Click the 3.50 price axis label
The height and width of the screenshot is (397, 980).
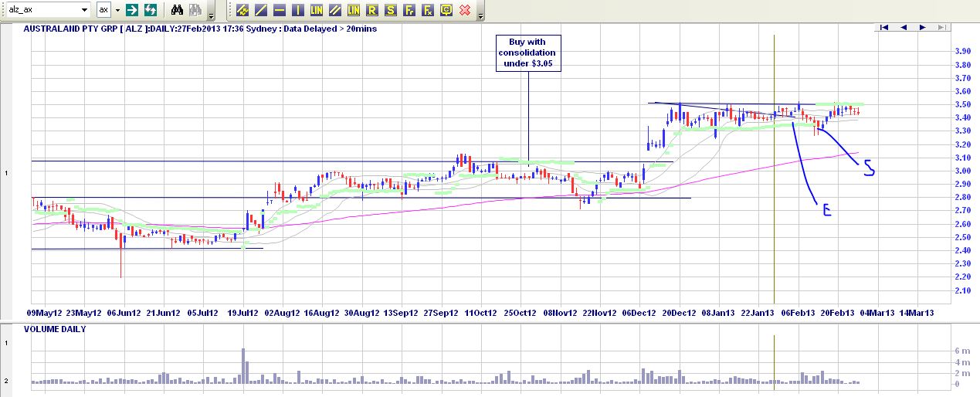point(962,103)
